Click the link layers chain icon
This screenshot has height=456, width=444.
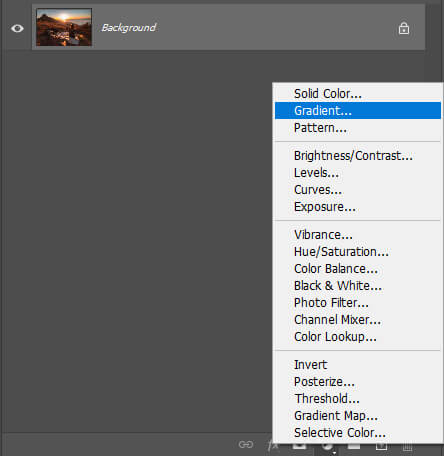tap(246, 444)
